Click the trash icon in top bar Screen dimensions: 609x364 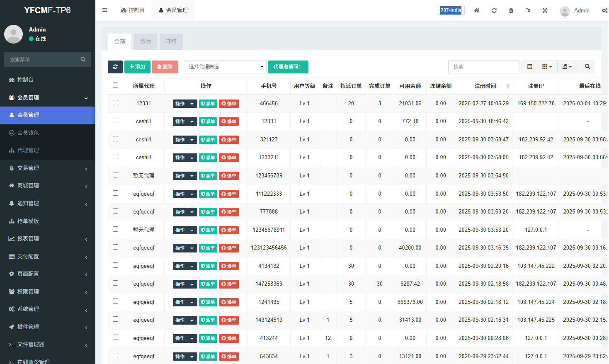[511, 10]
